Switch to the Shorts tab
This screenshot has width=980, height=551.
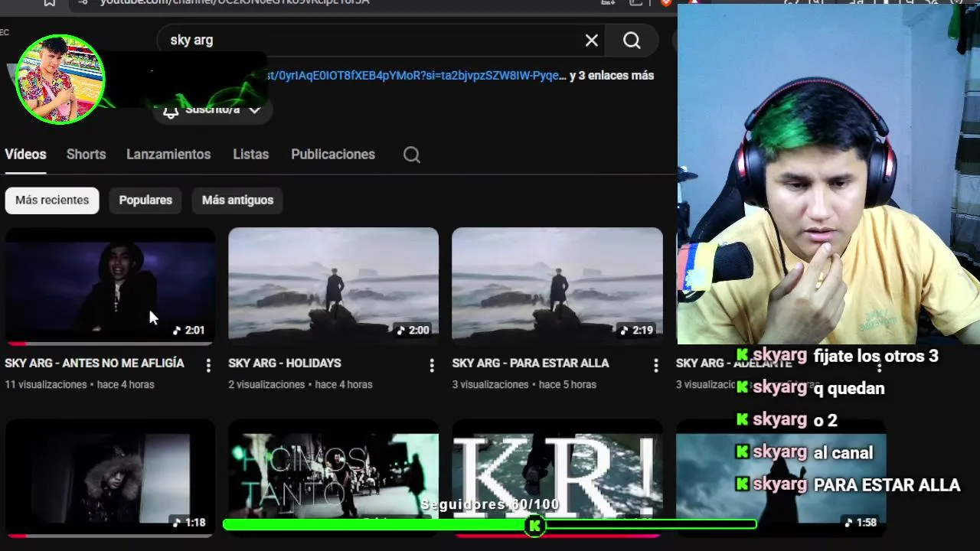pyautogui.click(x=86, y=155)
